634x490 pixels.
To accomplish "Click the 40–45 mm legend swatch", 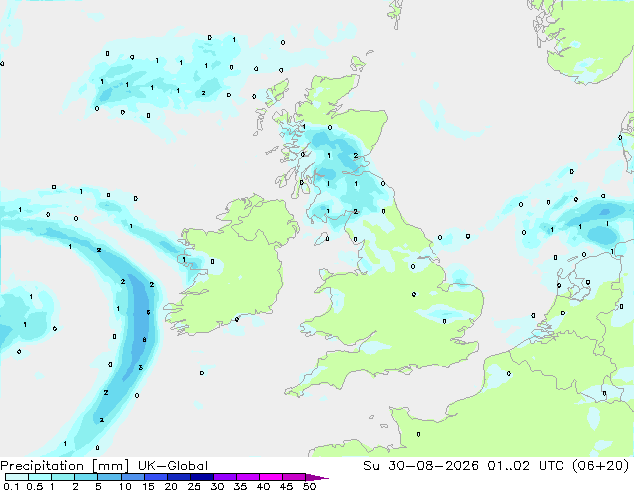I will tap(271, 477).
